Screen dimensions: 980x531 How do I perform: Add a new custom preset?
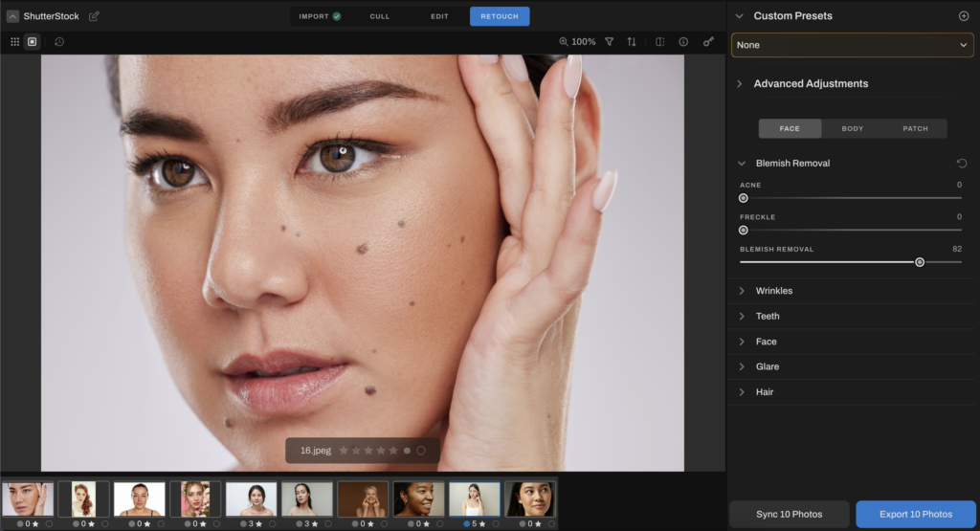pos(963,16)
